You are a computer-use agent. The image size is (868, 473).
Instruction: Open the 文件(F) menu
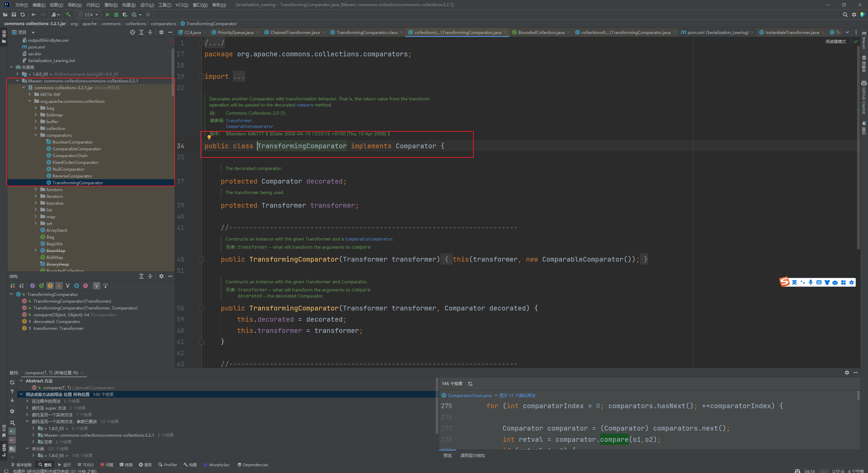[21, 5]
